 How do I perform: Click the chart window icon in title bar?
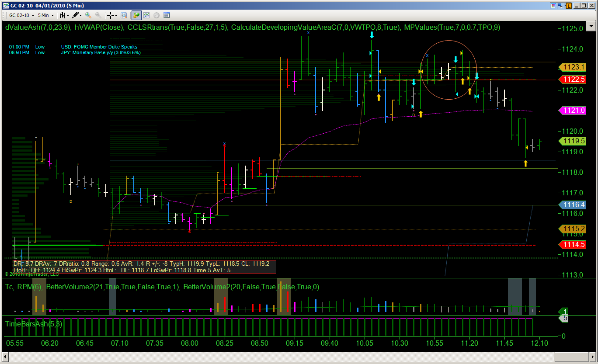pyautogui.click(x=6, y=6)
